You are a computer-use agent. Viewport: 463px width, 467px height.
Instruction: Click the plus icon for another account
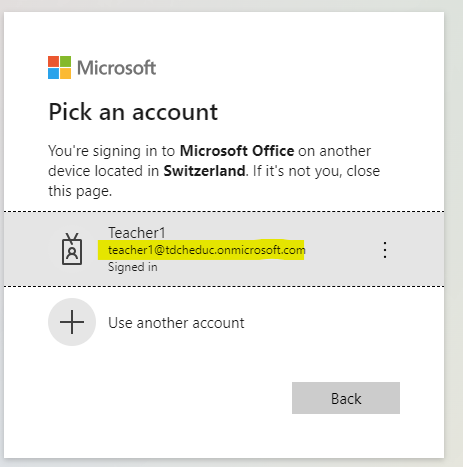click(72, 322)
